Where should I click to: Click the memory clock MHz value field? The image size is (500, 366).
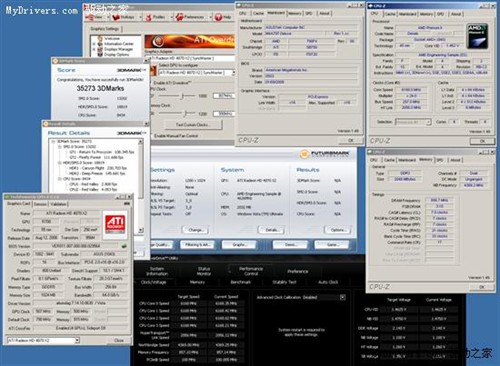(224, 114)
